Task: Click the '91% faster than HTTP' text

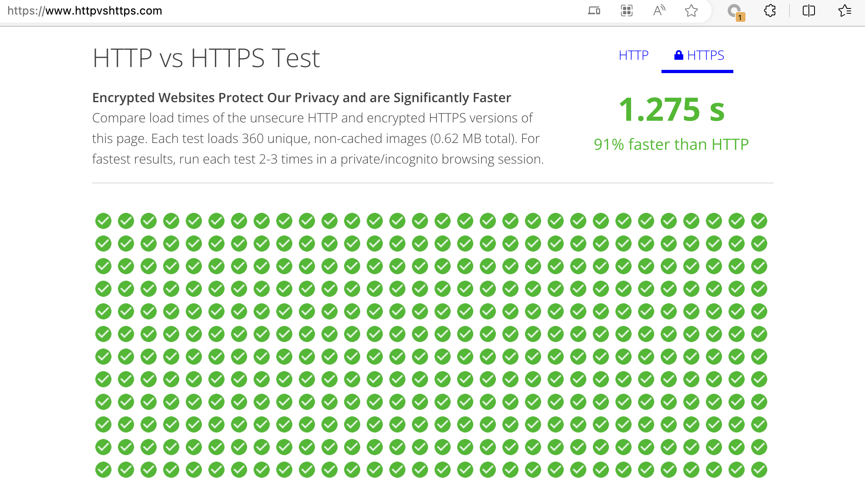Action: coord(671,144)
